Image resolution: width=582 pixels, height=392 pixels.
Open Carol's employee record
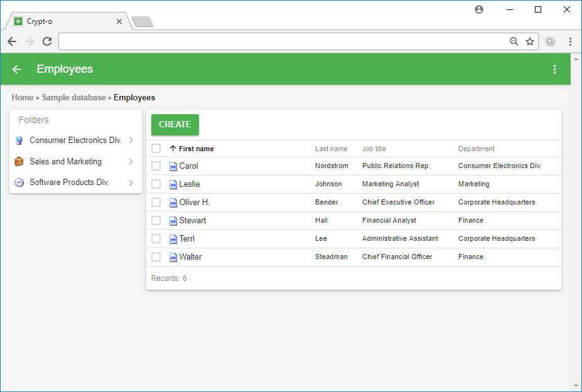[188, 166]
